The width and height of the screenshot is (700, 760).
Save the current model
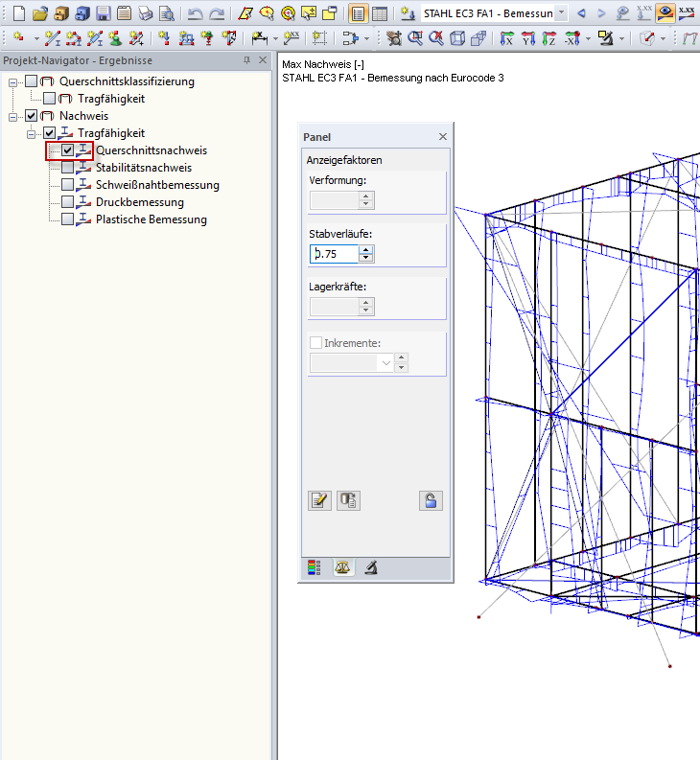(103, 13)
